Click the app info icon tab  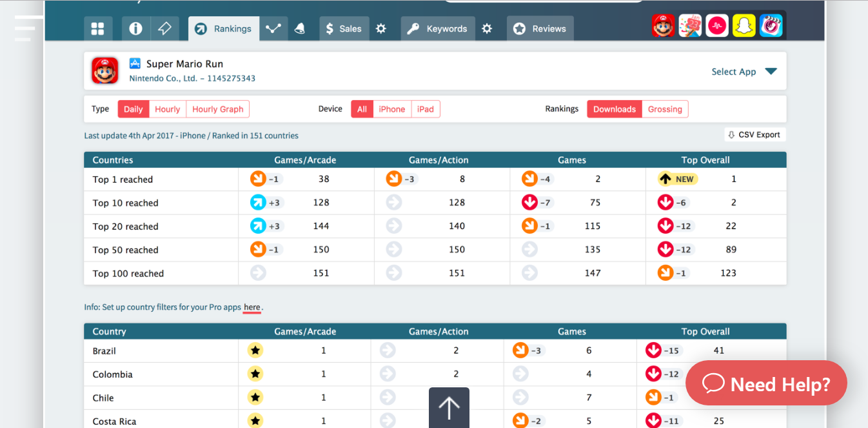pyautogui.click(x=135, y=28)
